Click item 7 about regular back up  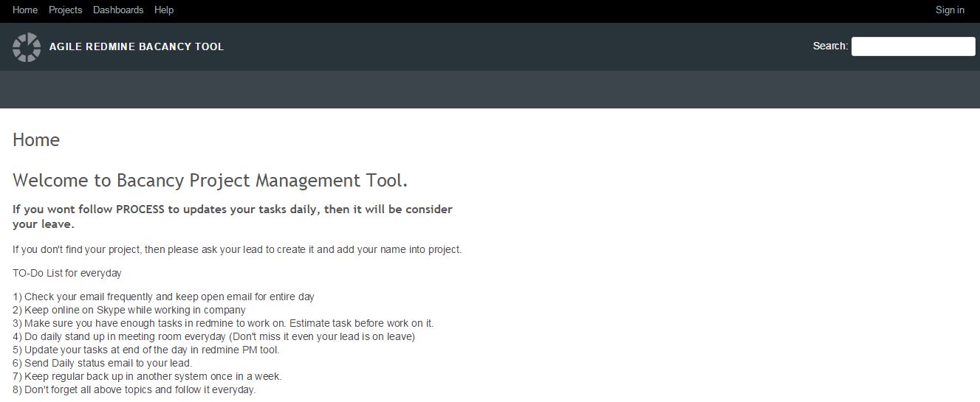tap(147, 376)
